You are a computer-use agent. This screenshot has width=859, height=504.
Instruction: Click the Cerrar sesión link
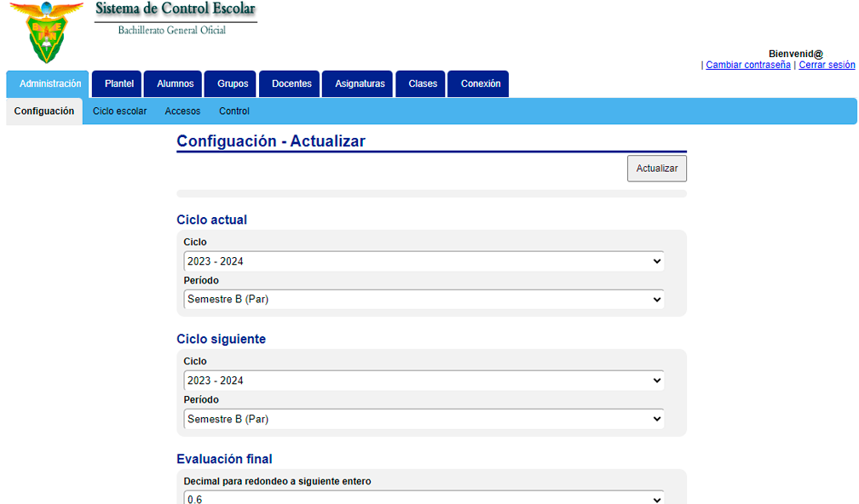pyautogui.click(x=827, y=65)
